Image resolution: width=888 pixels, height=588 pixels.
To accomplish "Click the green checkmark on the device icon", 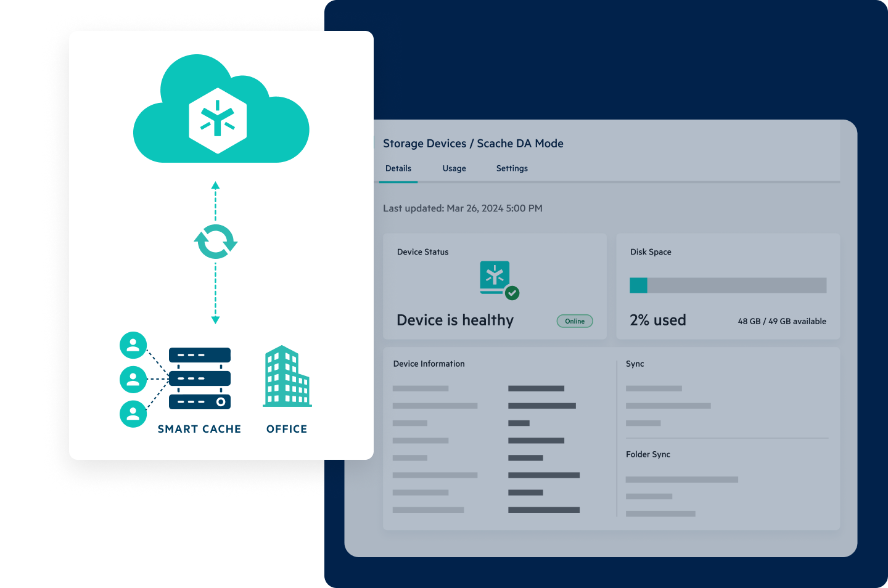I will 512,293.
